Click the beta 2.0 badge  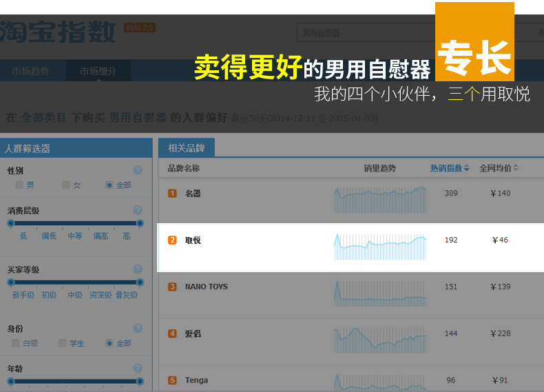(x=140, y=28)
